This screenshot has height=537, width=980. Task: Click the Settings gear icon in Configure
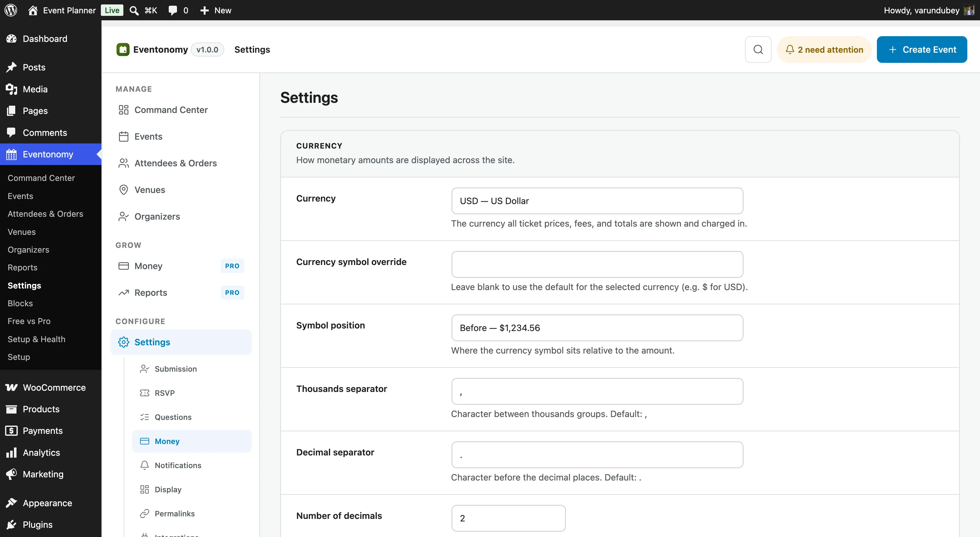point(124,342)
